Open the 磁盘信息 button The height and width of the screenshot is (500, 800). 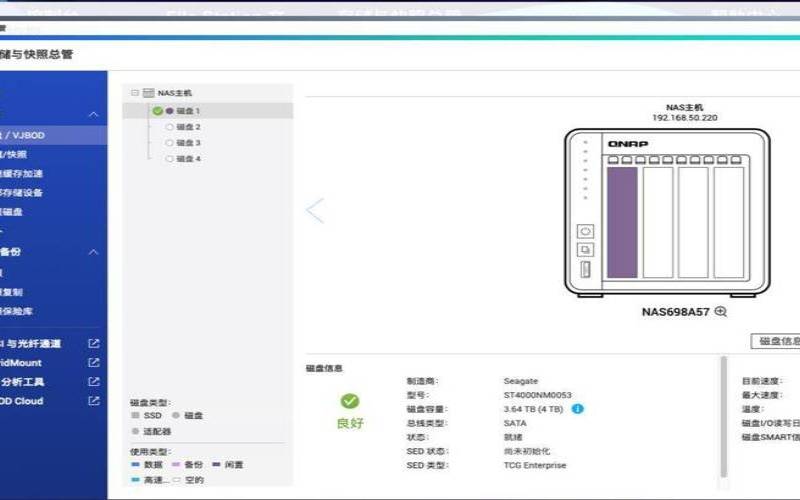pos(776,341)
